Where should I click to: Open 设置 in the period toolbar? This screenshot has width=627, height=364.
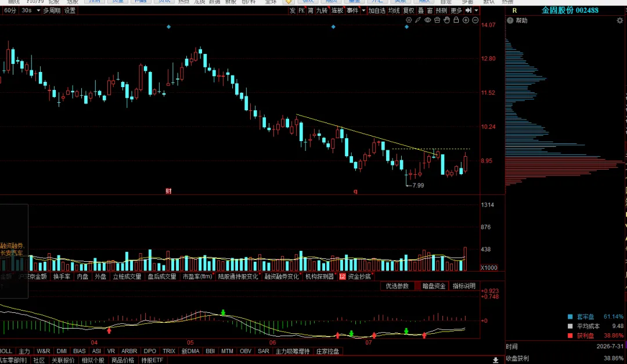[x=70, y=10]
